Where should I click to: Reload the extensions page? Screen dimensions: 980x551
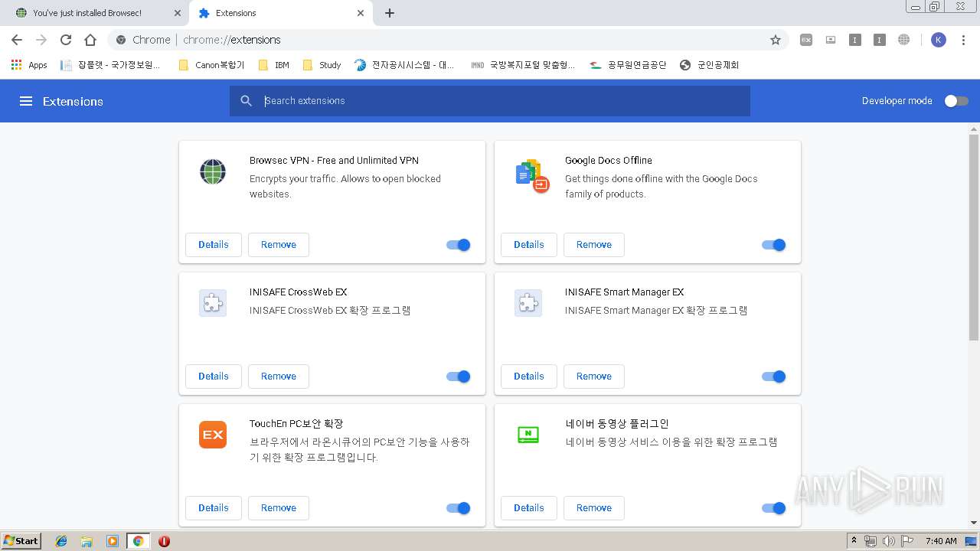tap(66, 40)
